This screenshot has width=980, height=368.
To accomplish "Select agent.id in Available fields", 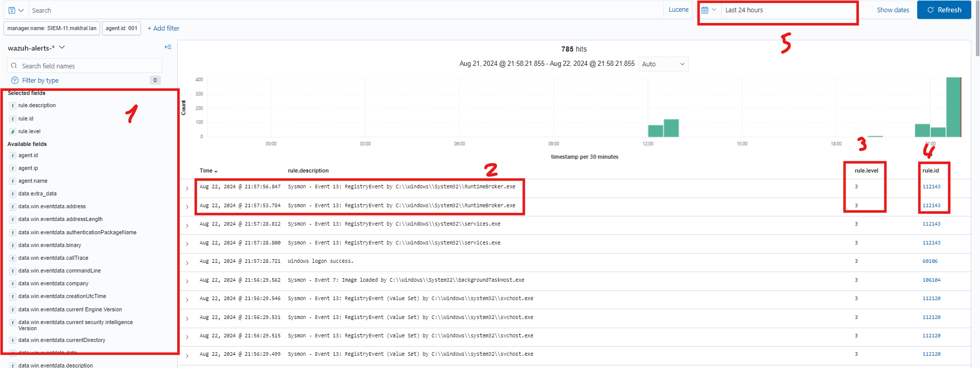I will pos(28,156).
